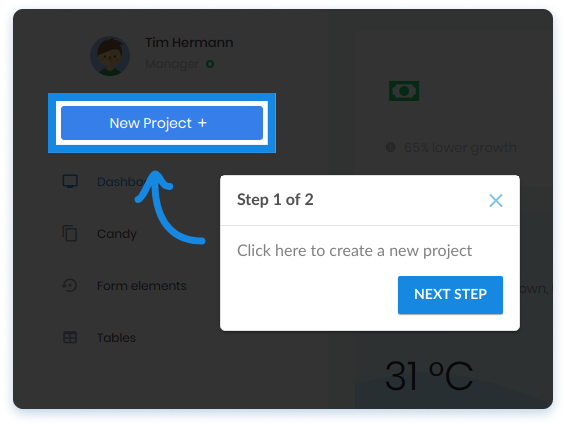
Task: Click the 31 °C temperature reading
Action: tap(429, 376)
